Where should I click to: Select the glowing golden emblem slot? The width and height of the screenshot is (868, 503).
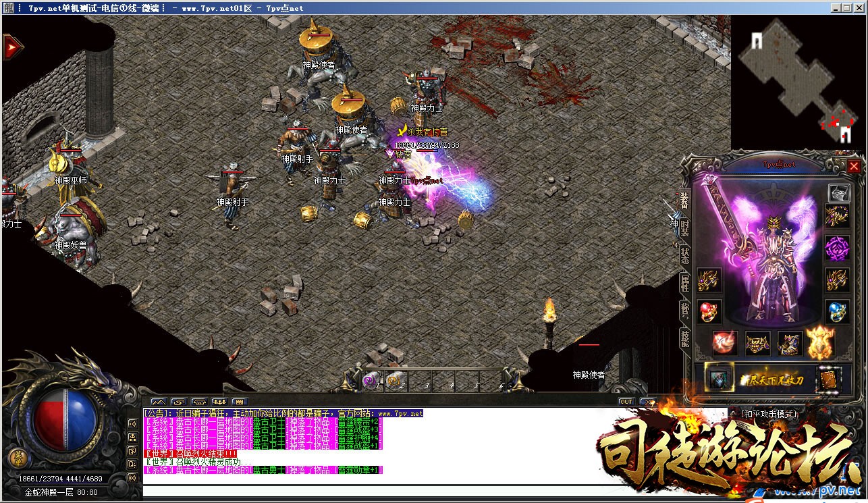[x=821, y=343]
